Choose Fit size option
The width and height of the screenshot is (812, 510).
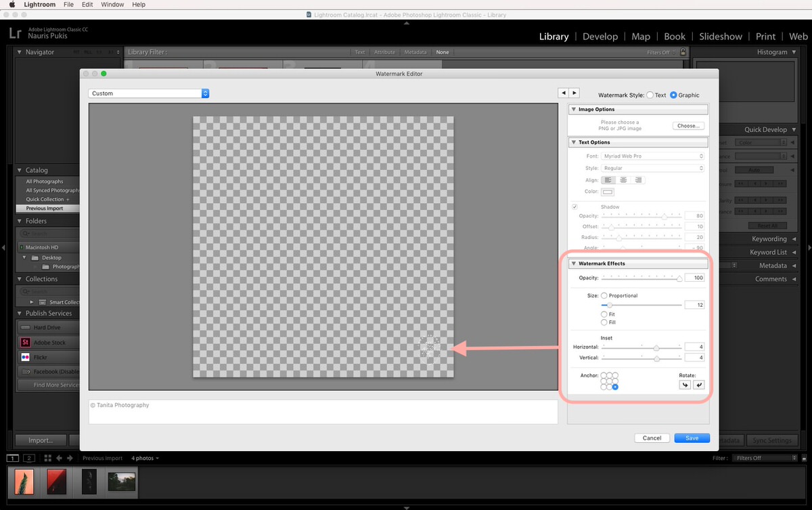(604, 314)
